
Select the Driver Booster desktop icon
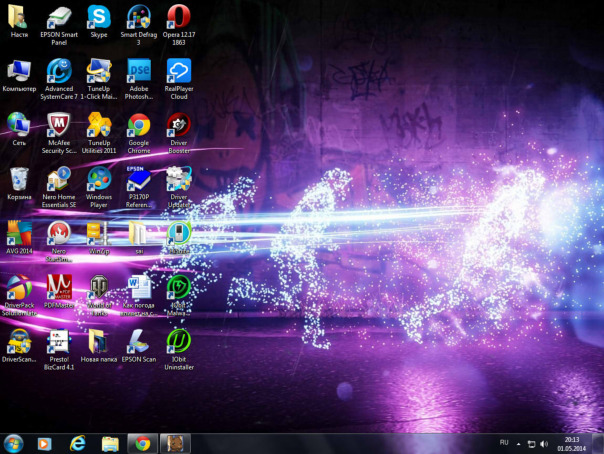point(178,125)
